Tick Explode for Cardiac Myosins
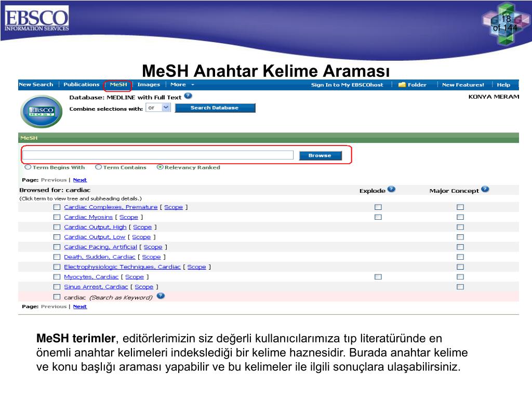 click(378, 217)
